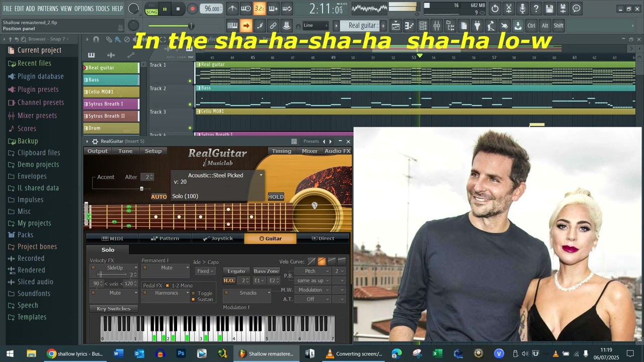Open the Piano roll view icon
The image size is (644, 362).
409,26
